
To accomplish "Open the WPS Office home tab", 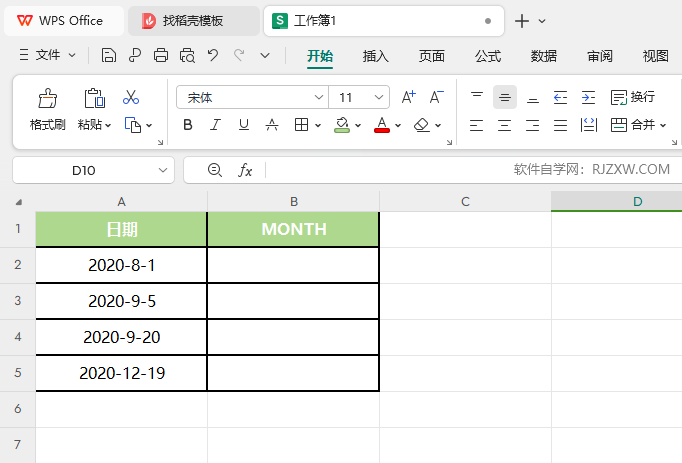I will point(64,20).
